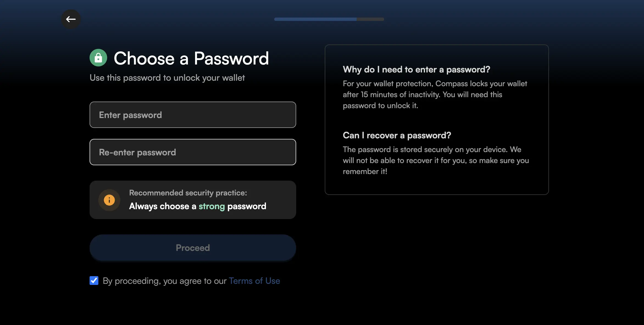Image resolution: width=644 pixels, height=325 pixels.
Task: Click the password recovery info card
Action: click(x=437, y=153)
